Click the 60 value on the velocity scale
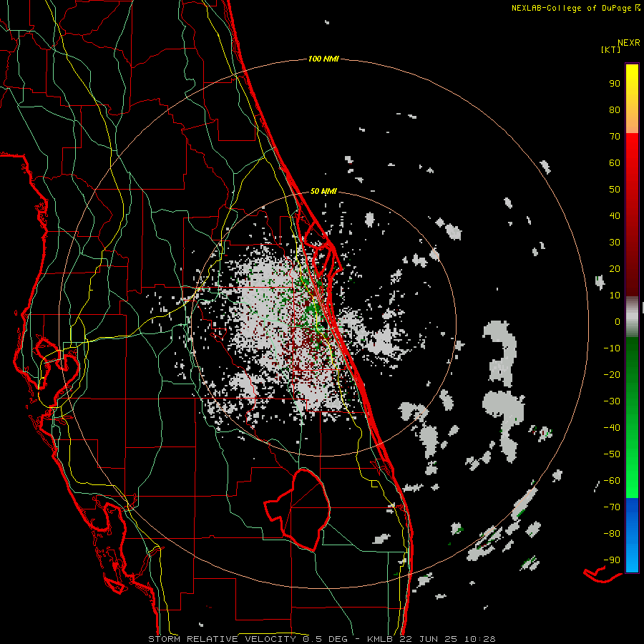This screenshot has height=644, width=644. point(615,163)
